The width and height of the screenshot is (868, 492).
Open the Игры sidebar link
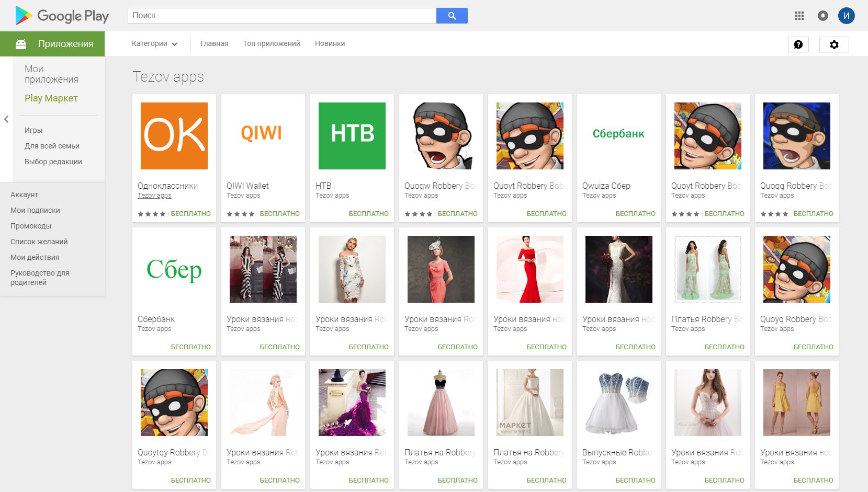coord(33,130)
